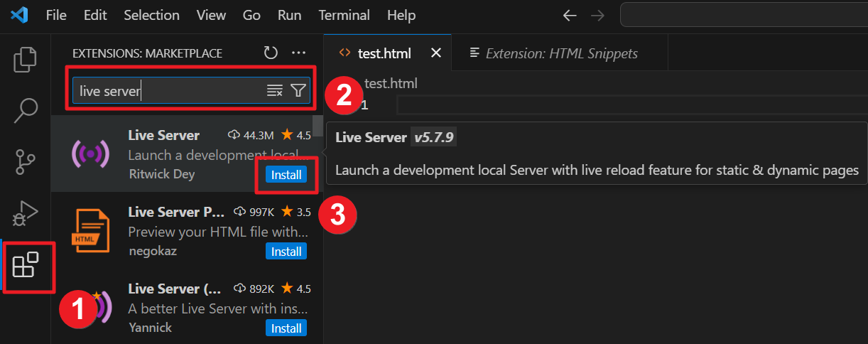Select publisher name Ritwick Dey
868x344 pixels.
point(161,174)
